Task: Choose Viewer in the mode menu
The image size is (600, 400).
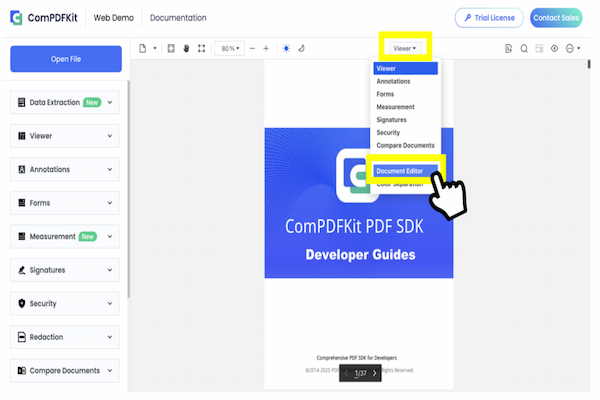Action: (406, 69)
